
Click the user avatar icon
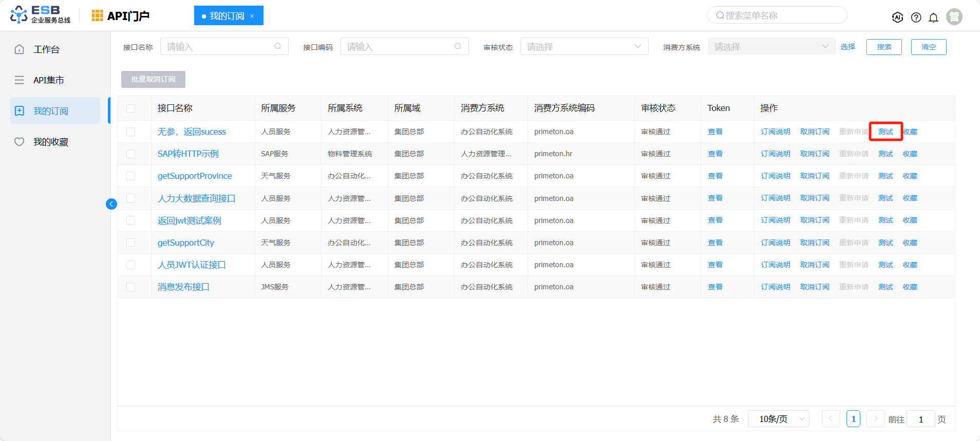click(x=954, y=17)
